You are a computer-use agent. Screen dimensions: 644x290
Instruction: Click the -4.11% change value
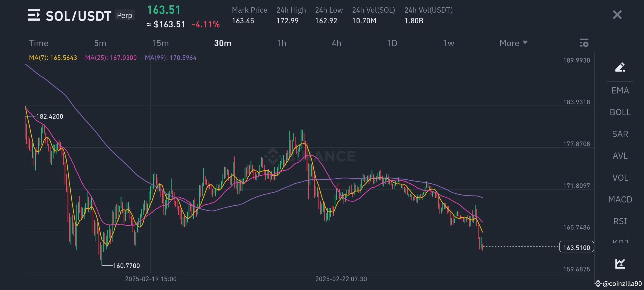tap(206, 25)
